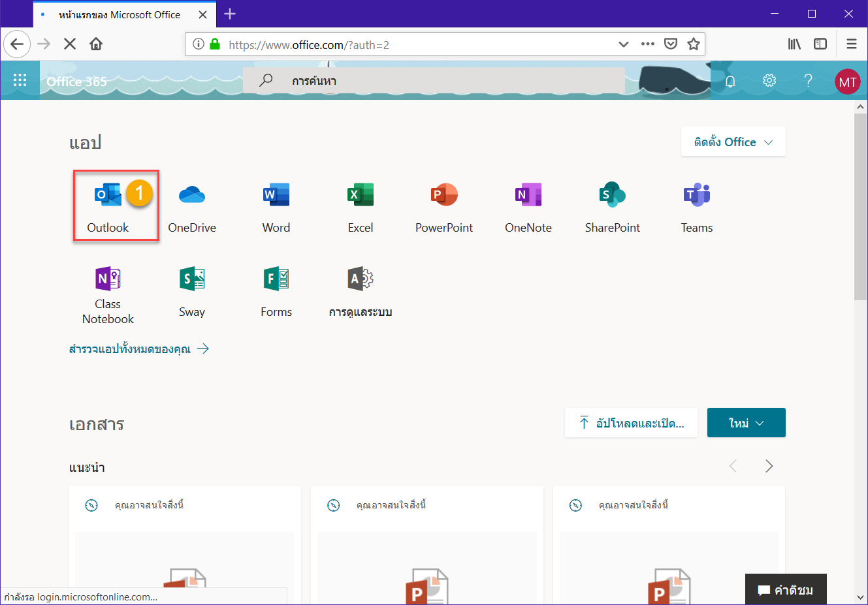Launch the OneNote app
868x605 pixels.
(528, 206)
